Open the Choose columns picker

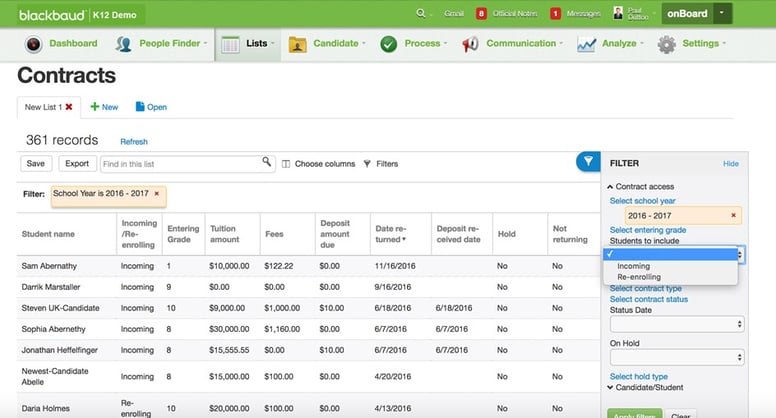(318, 163)
